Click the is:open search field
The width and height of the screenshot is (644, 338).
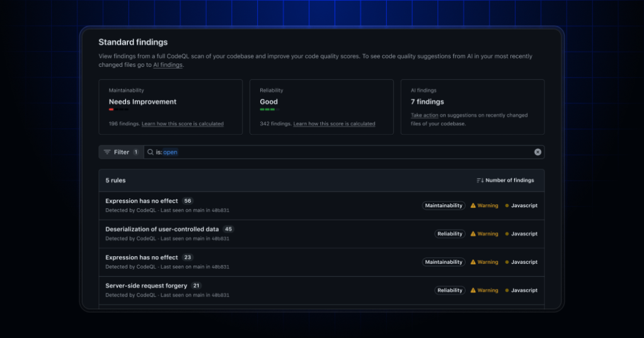coord(344,152)
